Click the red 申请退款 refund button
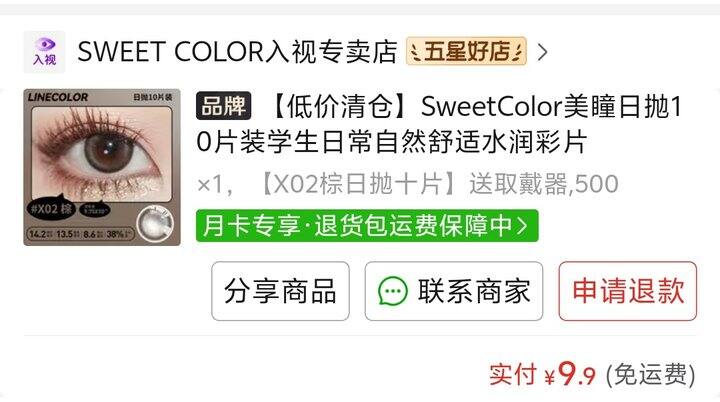 click(x=628, y=291)
